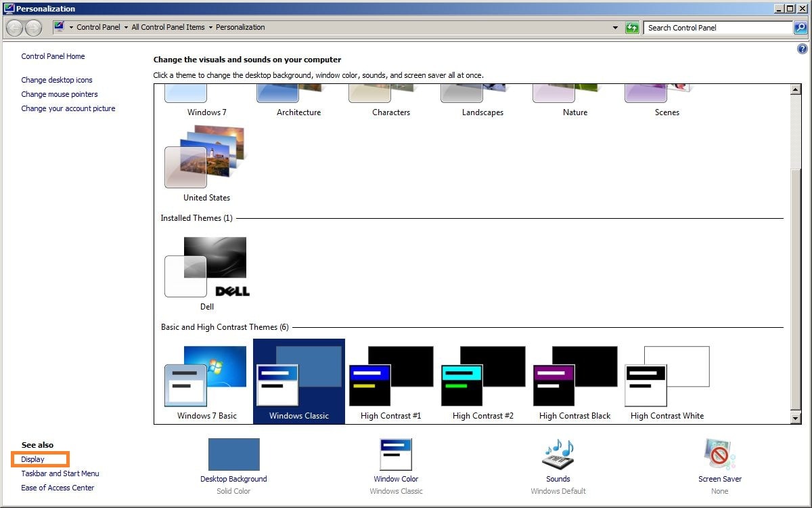This screenshot has width=812, height=508.
Task: Expand the Control Panel breadcrumb arrow
Action: point(126,28)
